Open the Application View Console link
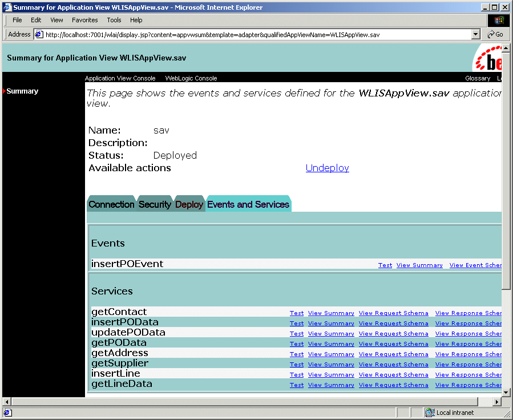 coord(120,78)
